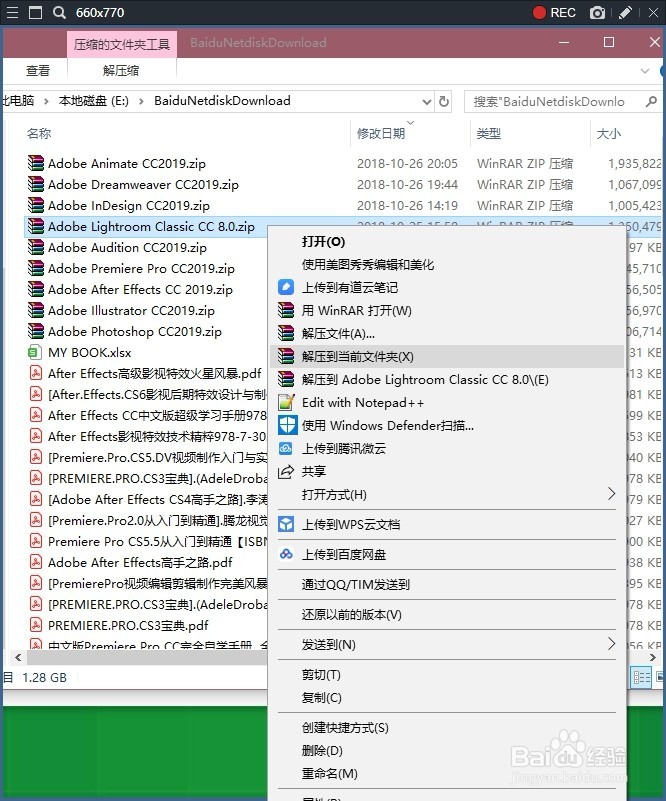Choose 删除(D) in context menu

(322, 751)
